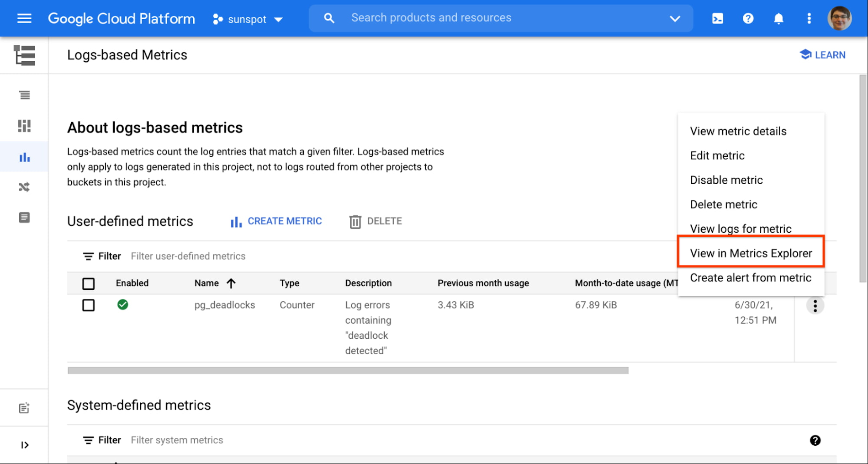Viewport: 868px width, 464px height.
Task: Open Logs Dashboard sidebar icon
Action: point(24,126)
